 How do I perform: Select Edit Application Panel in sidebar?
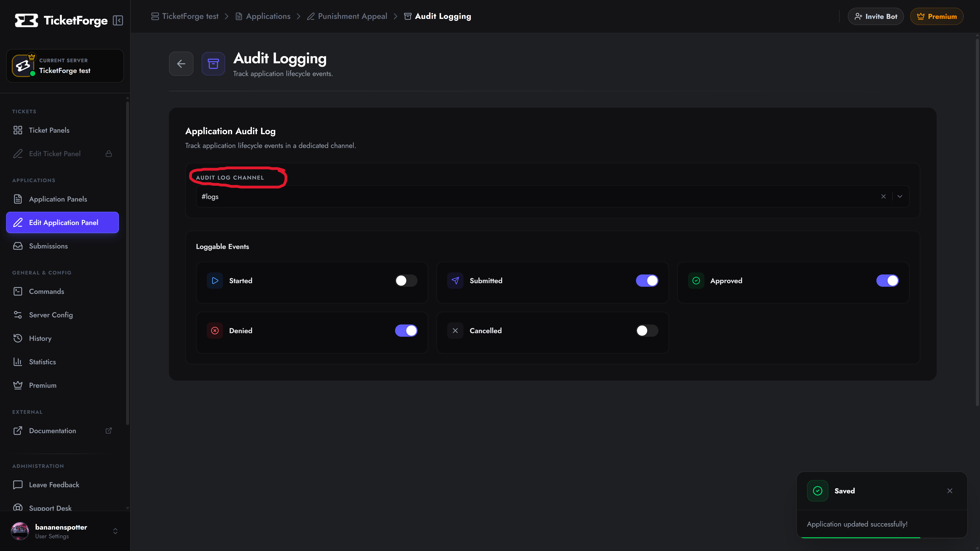point(62,222)
